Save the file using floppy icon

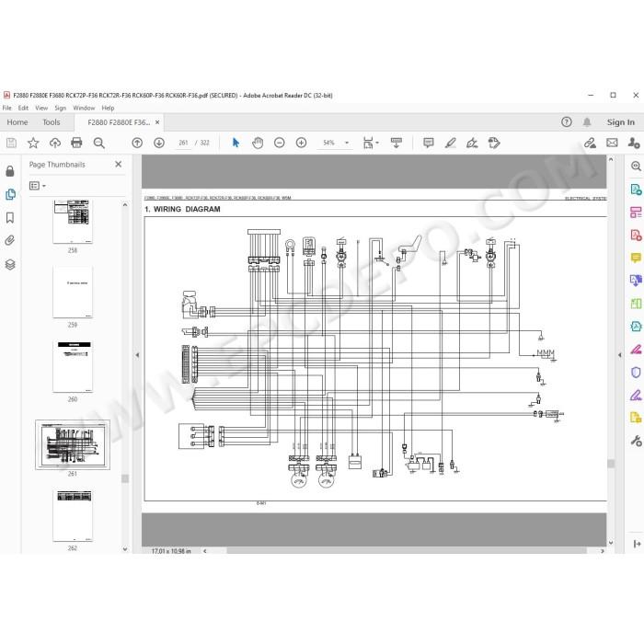click(11, 143)
